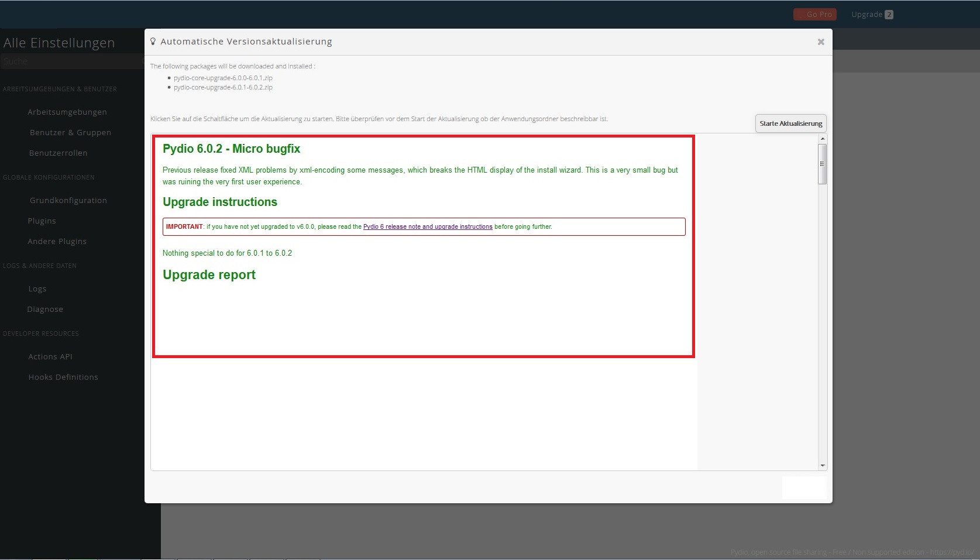Open Grundkonfiguration section

click(68, 200)
